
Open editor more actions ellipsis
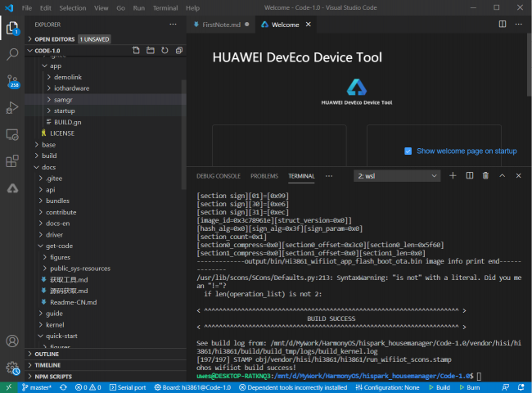point(519,24)
